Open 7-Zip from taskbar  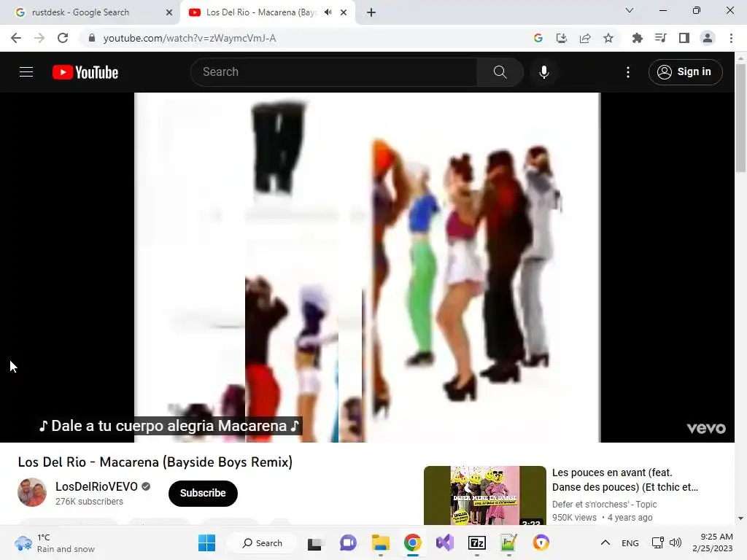click(477, 542)
